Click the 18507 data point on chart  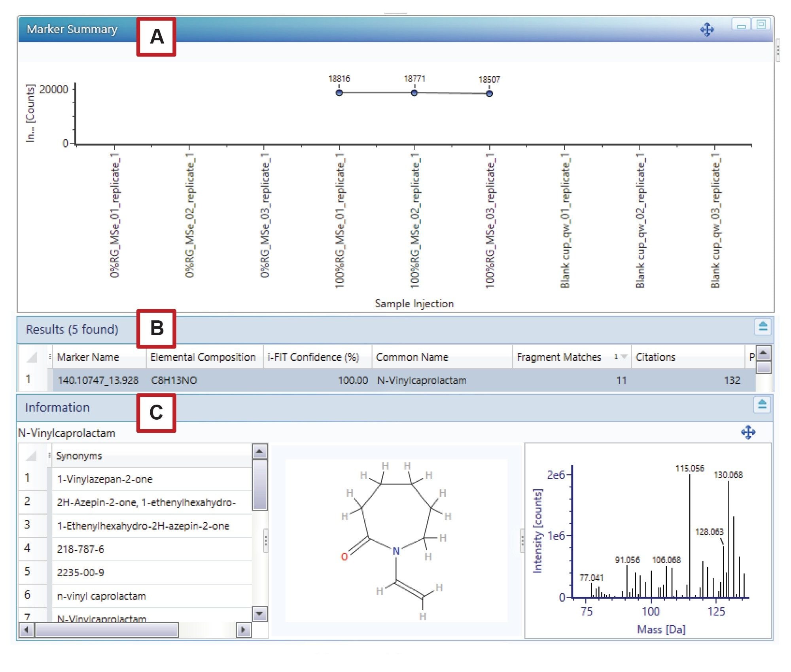click(x=489, y=94)
